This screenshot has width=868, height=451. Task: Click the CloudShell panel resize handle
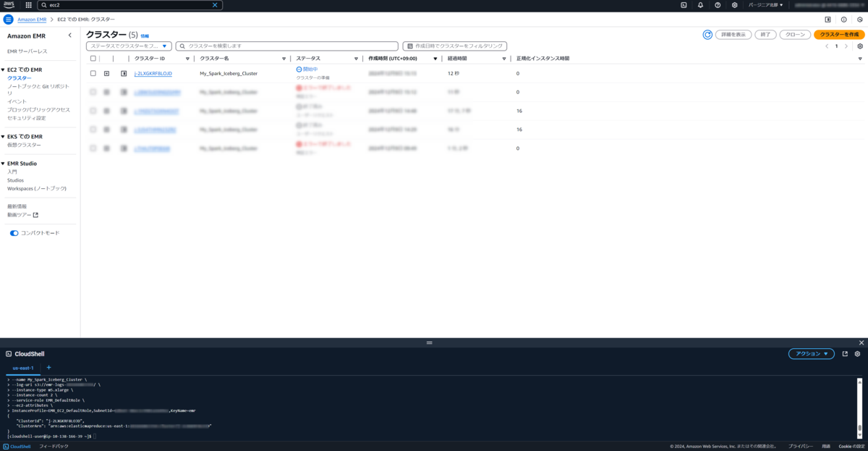tap(429, 342)
